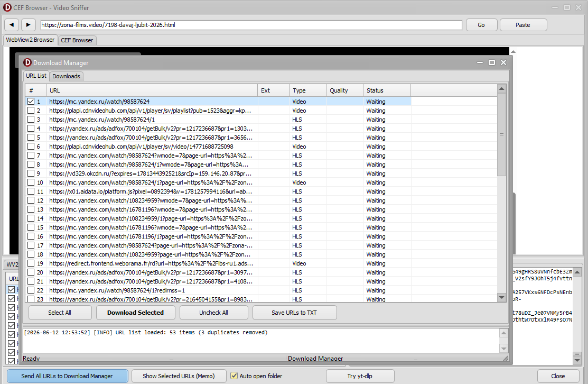Click the bottom Close button
Screen dimensions: 588x384
[x=558, y=376]
